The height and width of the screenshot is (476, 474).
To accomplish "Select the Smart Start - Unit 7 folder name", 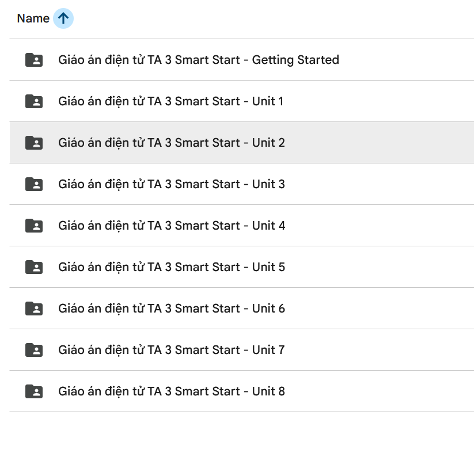I will [x=171, y=350].
